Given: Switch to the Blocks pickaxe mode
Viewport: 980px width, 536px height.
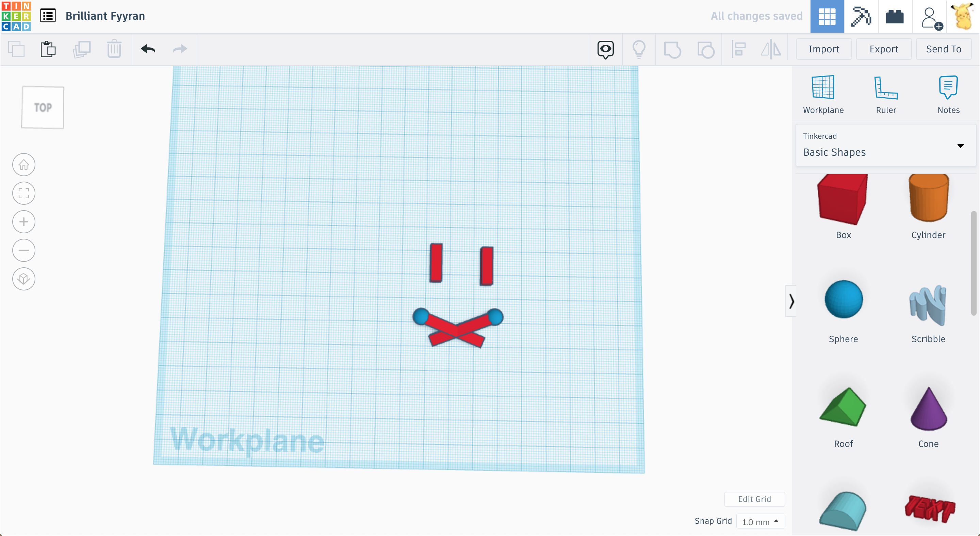Looking at the screenshot, I should click(x=861, y=16).
